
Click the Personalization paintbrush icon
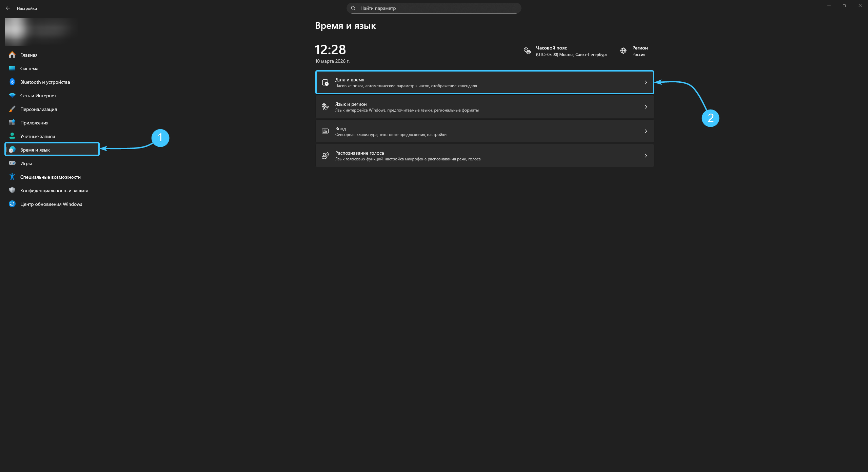[x=12, y=109]
